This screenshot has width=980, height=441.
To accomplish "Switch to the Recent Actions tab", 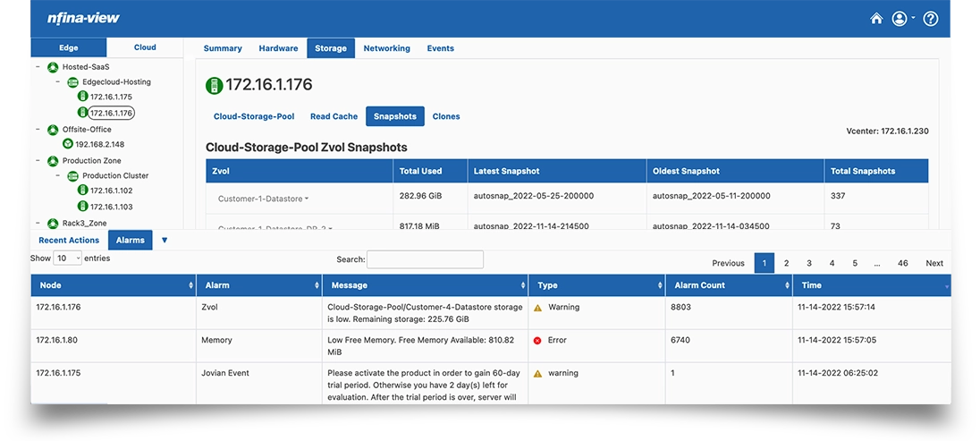I will pos(69,240).
